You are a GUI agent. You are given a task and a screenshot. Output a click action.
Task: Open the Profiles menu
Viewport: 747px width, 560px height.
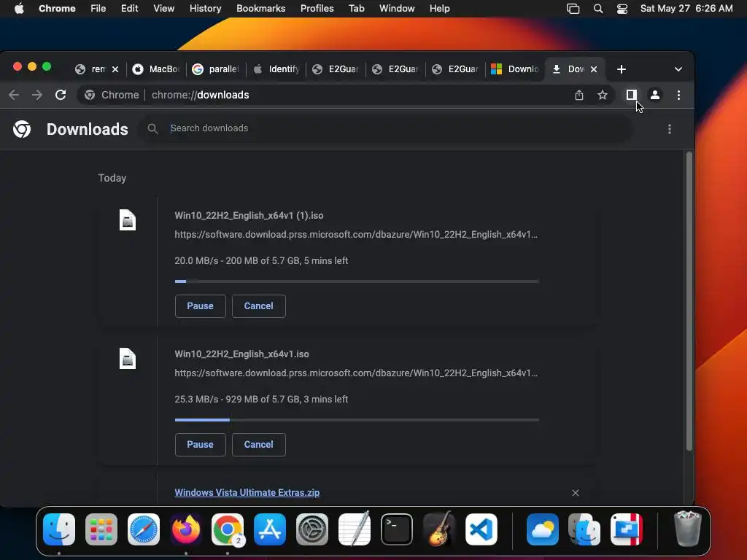[317, 9]
